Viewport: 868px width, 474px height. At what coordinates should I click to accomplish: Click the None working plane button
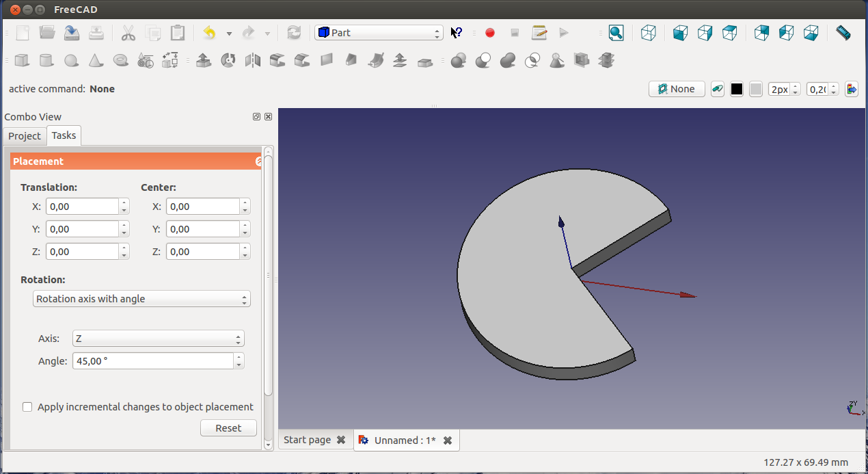(676, 89)
